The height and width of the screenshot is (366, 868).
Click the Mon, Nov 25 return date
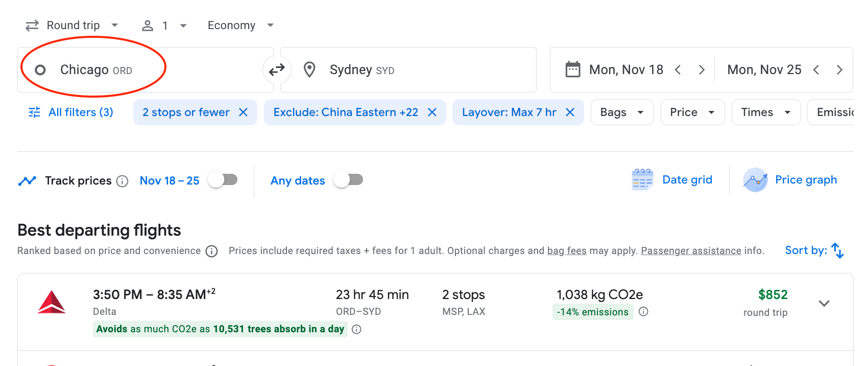[764, 70]
